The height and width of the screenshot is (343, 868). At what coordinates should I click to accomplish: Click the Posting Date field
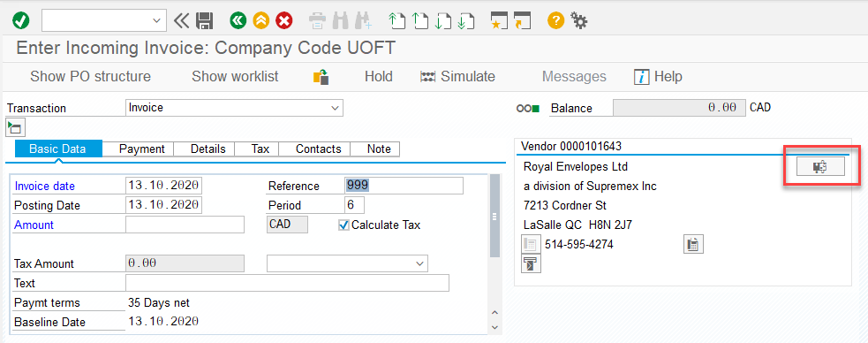click(164, 205)
